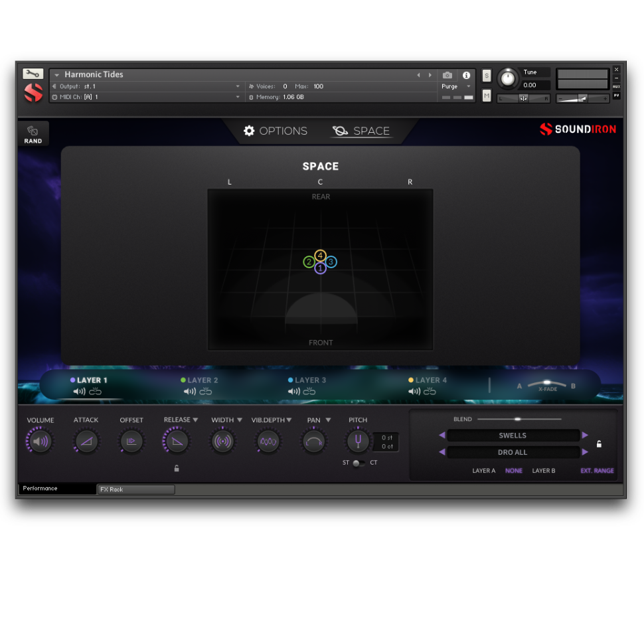Expand the Harmonic Tides instrument arrow
The width and height of the screenshot is (644, 644).
56,75
